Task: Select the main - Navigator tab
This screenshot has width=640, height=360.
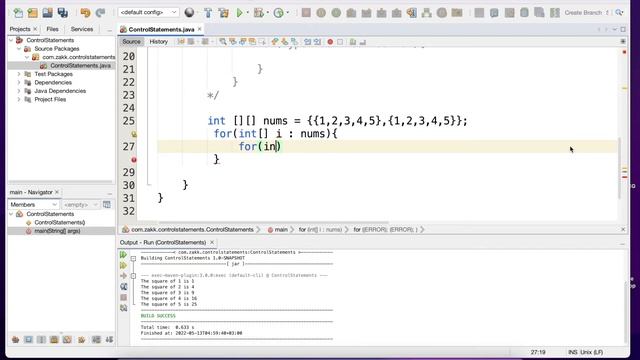Action: click(x=31, y=192)
